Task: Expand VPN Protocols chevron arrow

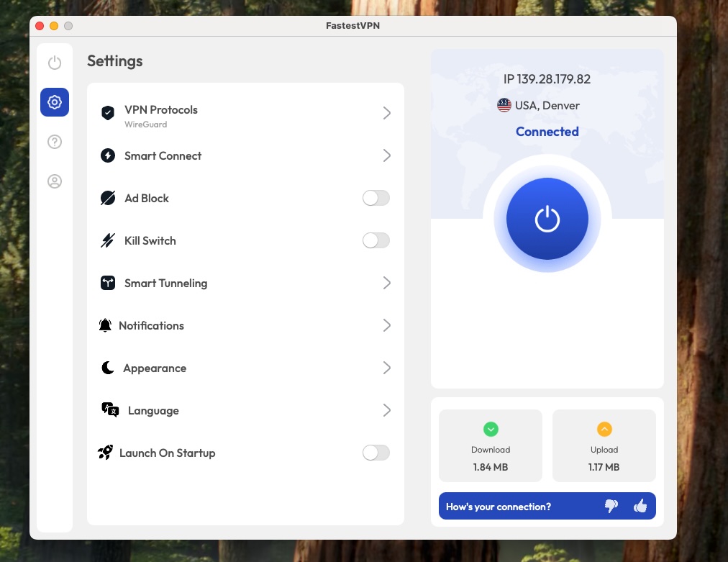Action: [387, 113]
